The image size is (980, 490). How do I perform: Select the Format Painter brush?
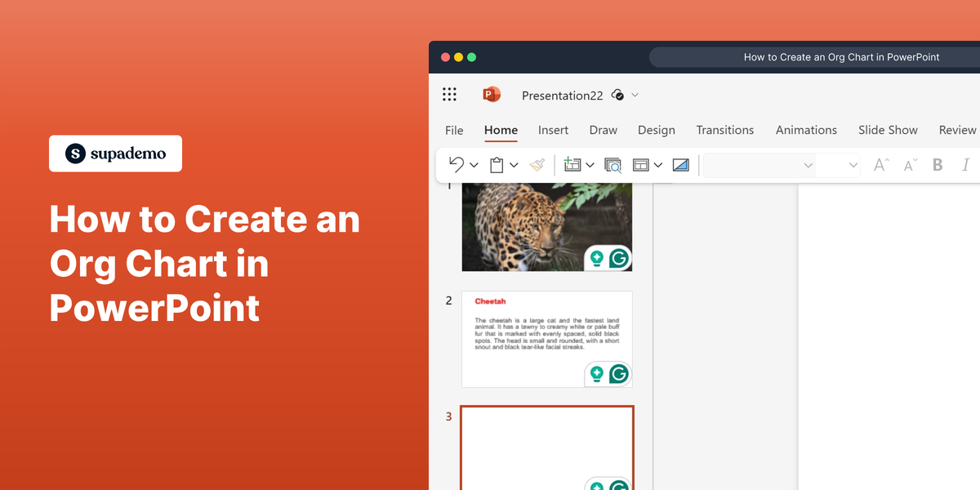pos(537,165)
